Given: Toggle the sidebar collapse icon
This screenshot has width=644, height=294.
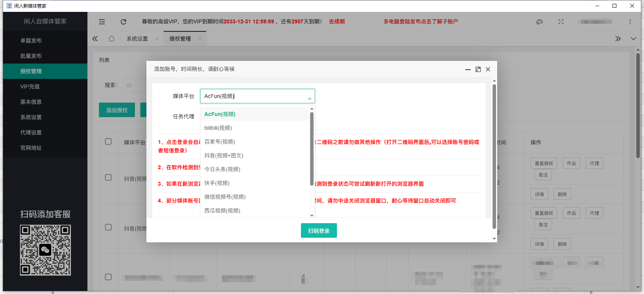Looking at the screenshot, I should point(102,22).
